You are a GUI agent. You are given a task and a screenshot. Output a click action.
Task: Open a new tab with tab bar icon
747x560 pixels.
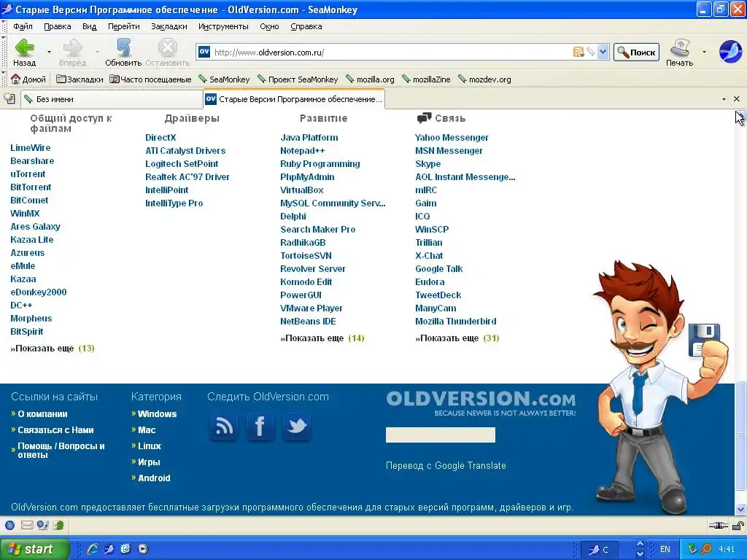point(9,98)
